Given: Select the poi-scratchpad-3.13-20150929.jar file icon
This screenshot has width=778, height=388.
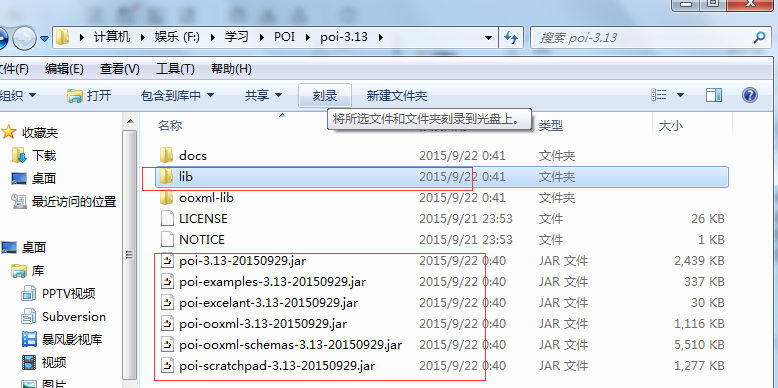Looking at the screenshot, I should pos(167,366).
